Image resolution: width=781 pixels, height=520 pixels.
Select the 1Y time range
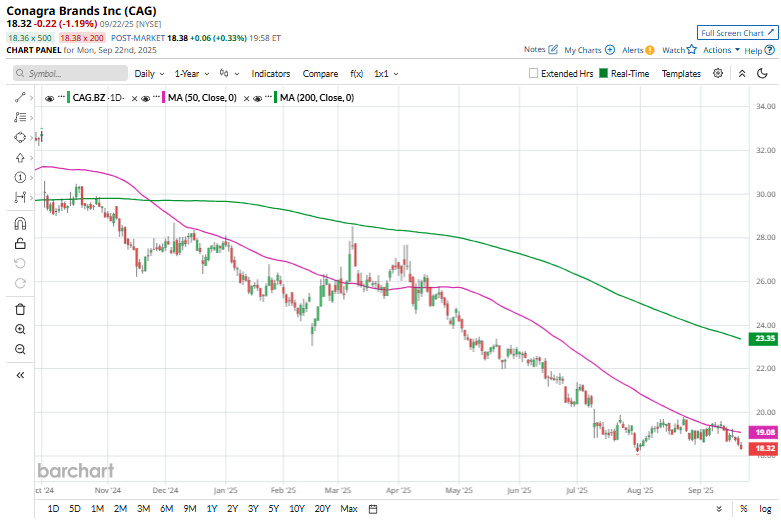212,509
